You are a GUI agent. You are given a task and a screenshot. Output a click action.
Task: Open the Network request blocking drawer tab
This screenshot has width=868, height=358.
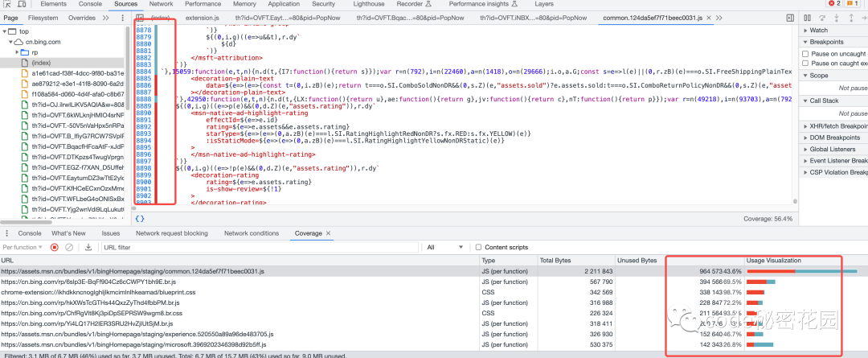click(172, 233)
